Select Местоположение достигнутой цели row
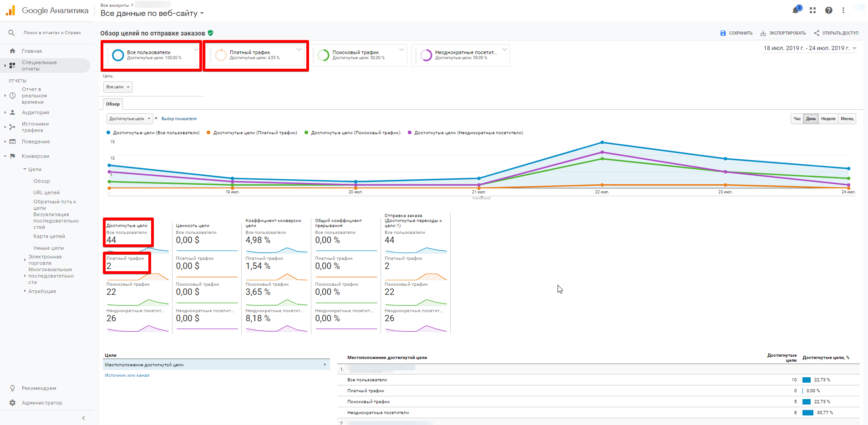868x425 pixels. pyautogui.click(x=216, y=365)
